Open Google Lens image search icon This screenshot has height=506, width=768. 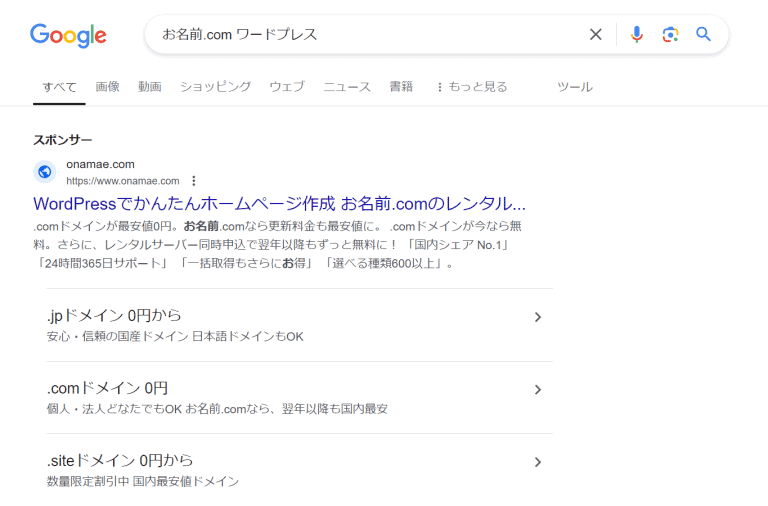tap(670, 35)
